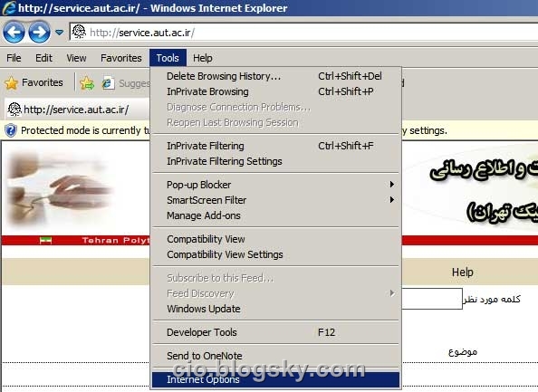Screen dimensions: 538x392
Task: Click the Internet Explorer logo in the title bar
Action: pyautogui.click(x=8, y=8)
